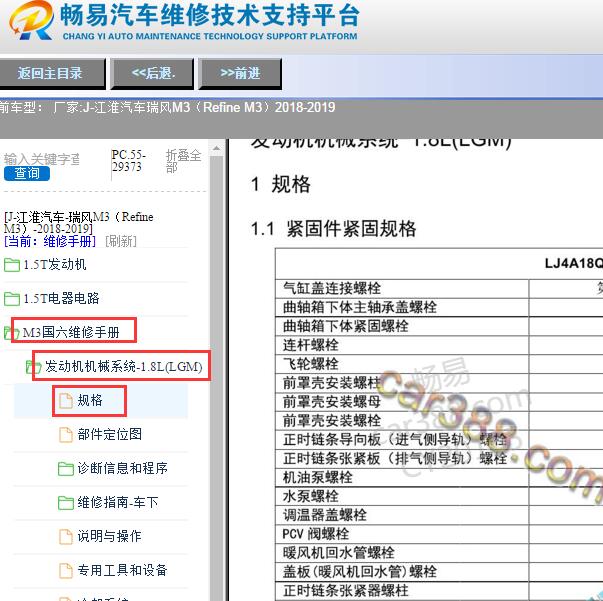Click document icon beside 说明与操作
Image resolution: width=603 pixels, height=601 pixels.
(x=65, y=536)
